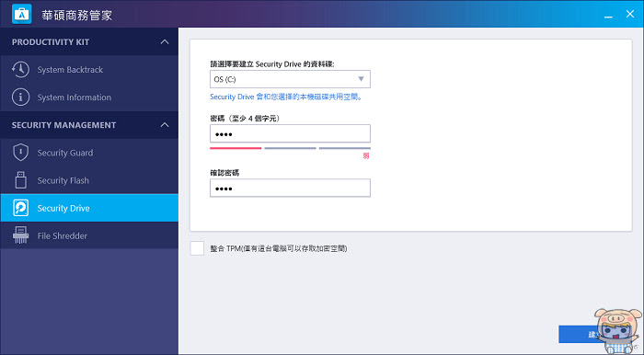Focus the confirm password field
This screenshot has height=355, width=644.
290,188
